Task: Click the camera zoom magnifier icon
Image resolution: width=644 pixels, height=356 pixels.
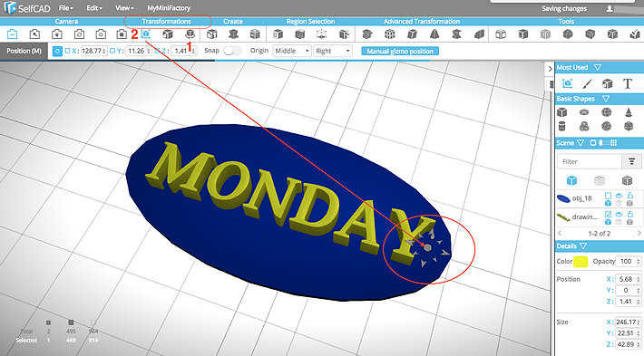Action: tap(34, 34)
